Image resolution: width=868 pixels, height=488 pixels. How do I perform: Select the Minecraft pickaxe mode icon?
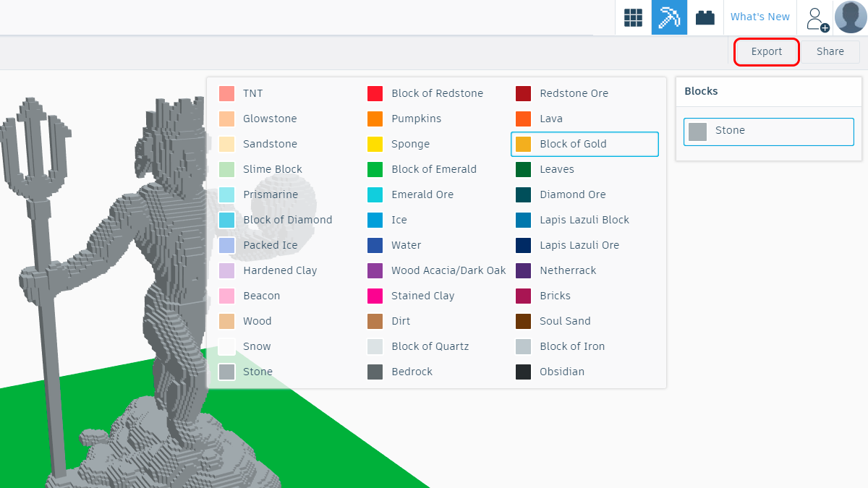(669, 17)
